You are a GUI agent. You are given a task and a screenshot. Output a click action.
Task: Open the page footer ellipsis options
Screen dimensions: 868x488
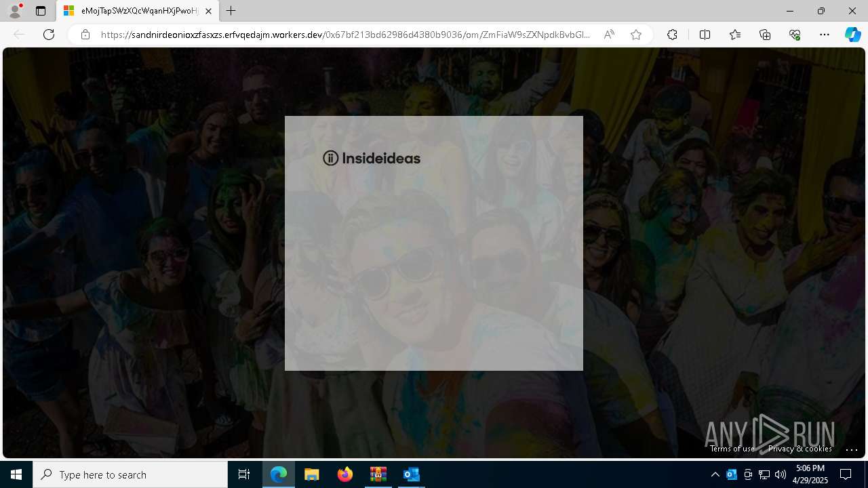coord(852,449)
